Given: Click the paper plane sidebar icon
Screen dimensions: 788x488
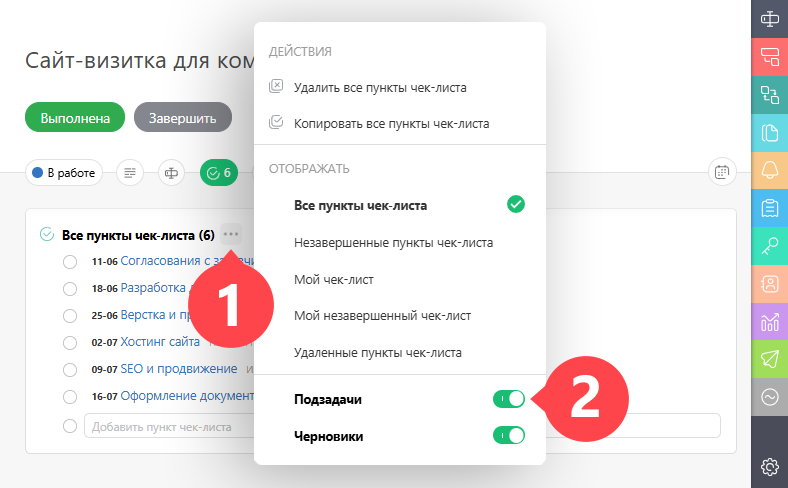Looking at the screenshot, I should point(769,359).
